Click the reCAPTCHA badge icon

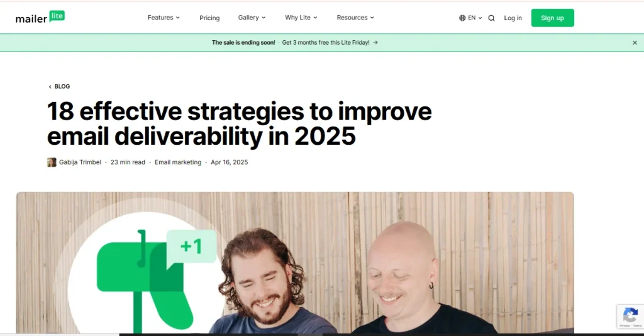coord(630,316)
